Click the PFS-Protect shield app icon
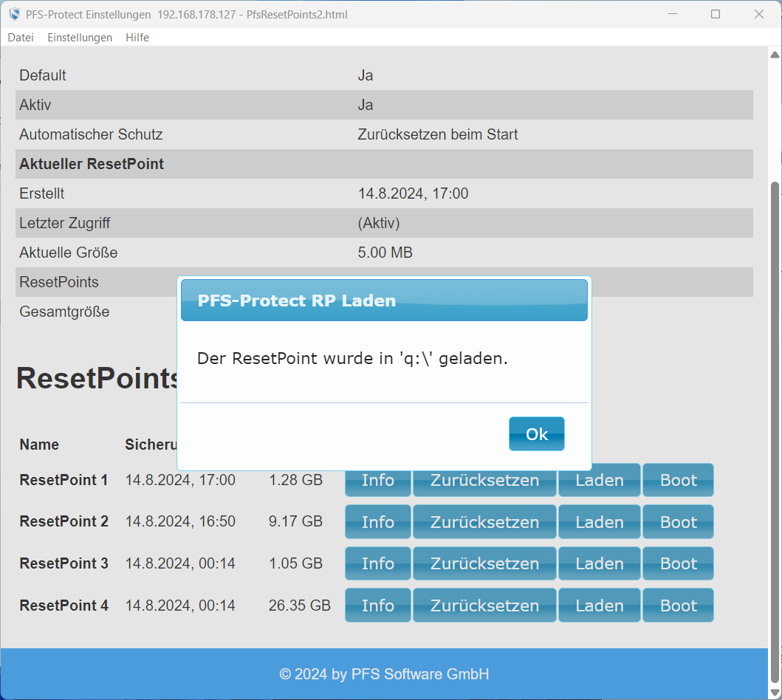The height and width of the screenshot is (700, 782). point(14,14)
